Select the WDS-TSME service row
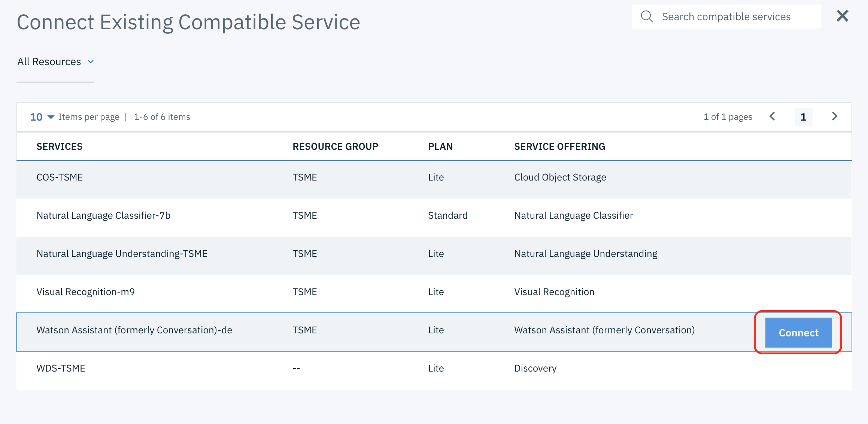 click(61, 368)
